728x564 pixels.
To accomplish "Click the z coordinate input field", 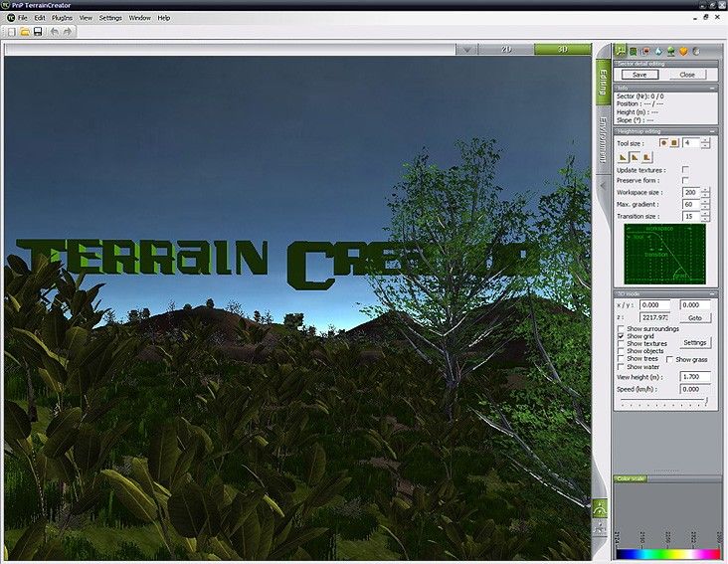I will click(655, 317).
